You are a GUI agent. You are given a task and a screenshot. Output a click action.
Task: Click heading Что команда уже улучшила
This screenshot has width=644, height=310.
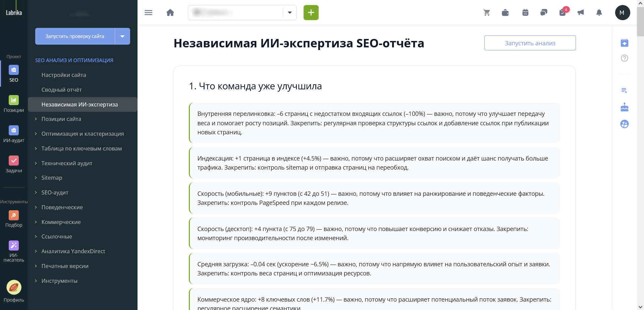[x=255, y=86]
